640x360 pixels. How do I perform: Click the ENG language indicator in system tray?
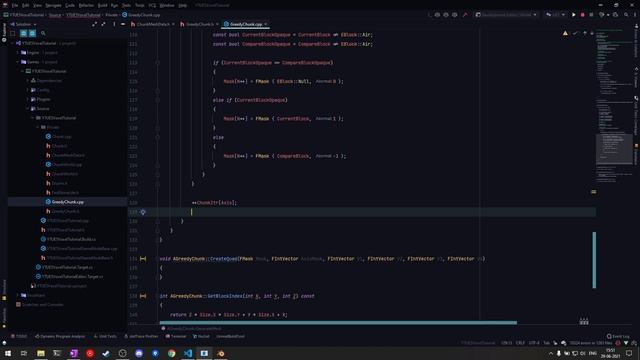593,353
